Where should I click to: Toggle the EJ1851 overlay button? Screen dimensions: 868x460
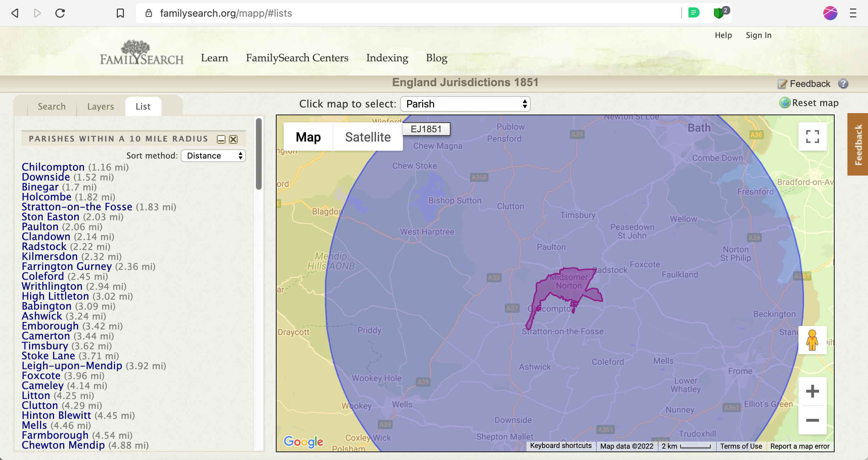point(426,129)
